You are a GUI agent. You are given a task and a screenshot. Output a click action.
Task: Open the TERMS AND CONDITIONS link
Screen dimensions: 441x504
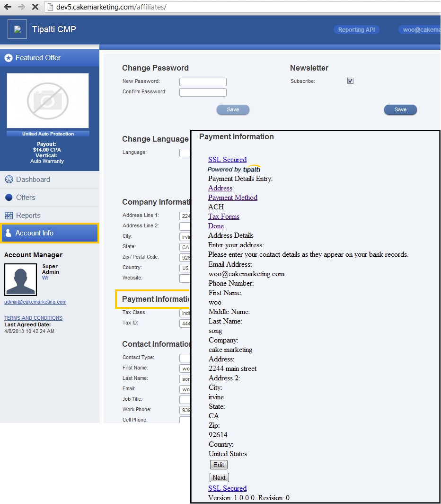click(33, 318)
